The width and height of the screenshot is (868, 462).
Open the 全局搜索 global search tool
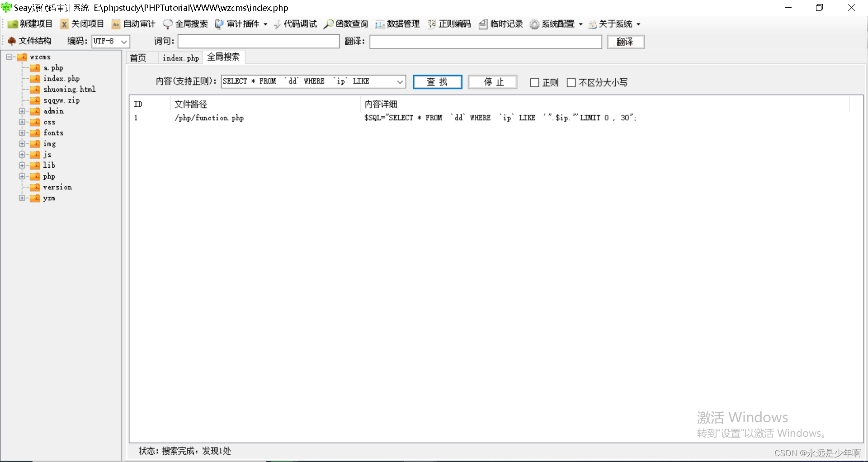[x=191, y=24]
